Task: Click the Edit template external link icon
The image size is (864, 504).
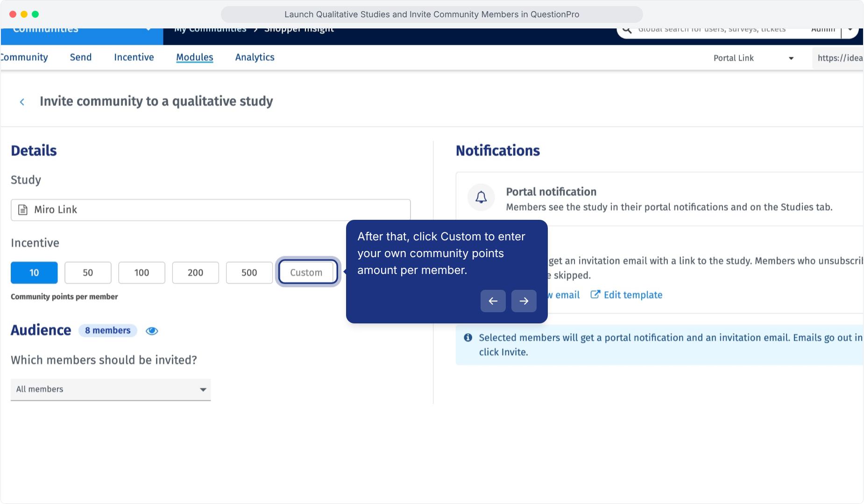Action: tap(595, 294)
